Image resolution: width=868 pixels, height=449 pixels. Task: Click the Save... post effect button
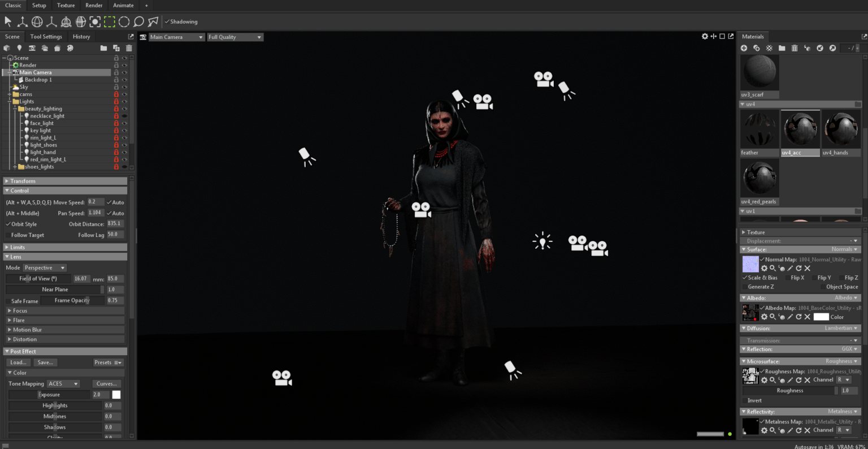click(45, 362)
